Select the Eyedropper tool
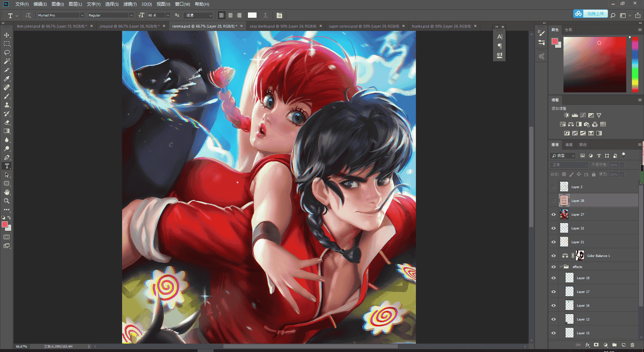The image size is (644, 352). point(7,79)
